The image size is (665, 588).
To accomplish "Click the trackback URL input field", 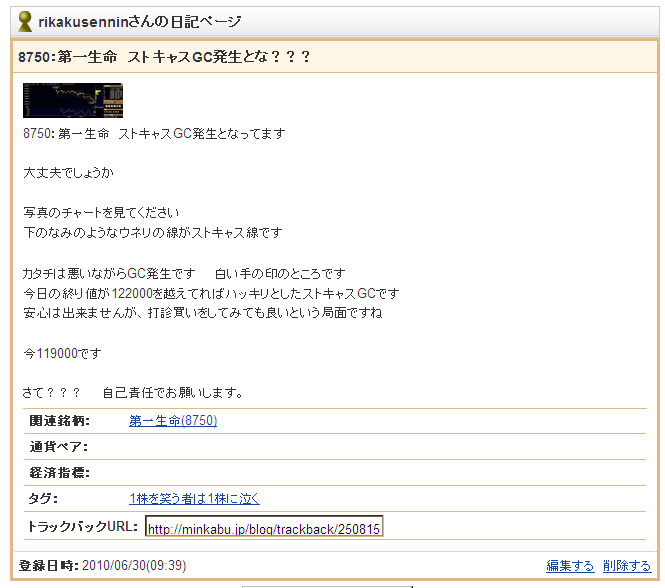I will coord(264,526).
